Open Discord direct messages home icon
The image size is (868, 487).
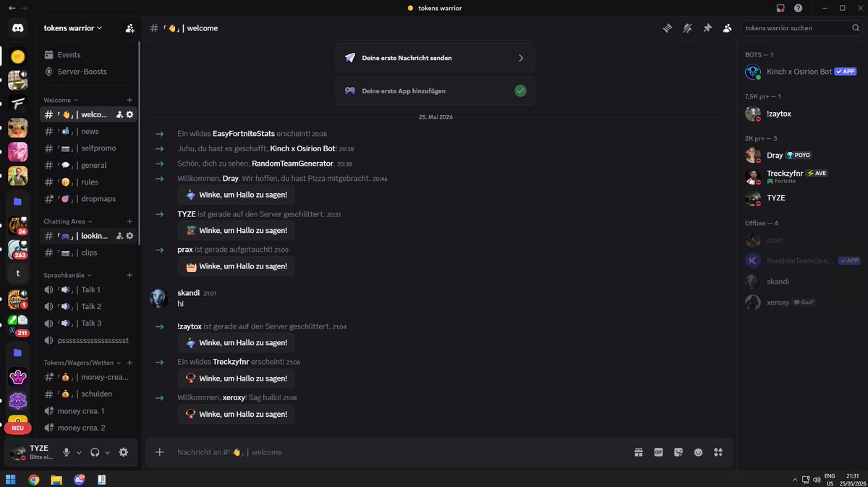coord(17,28)
